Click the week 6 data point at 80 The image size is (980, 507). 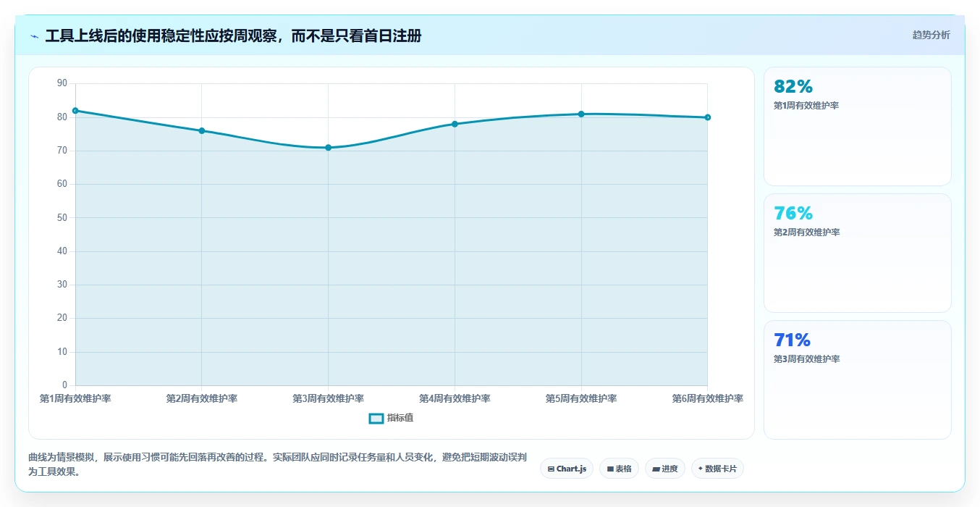pyautogui.click(x=708, y=117)
